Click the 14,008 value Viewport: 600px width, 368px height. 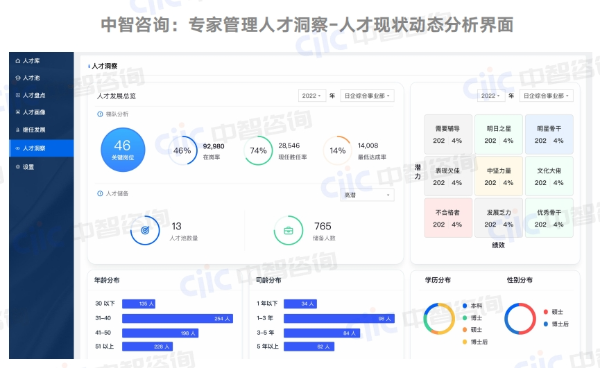pos(368,146)
